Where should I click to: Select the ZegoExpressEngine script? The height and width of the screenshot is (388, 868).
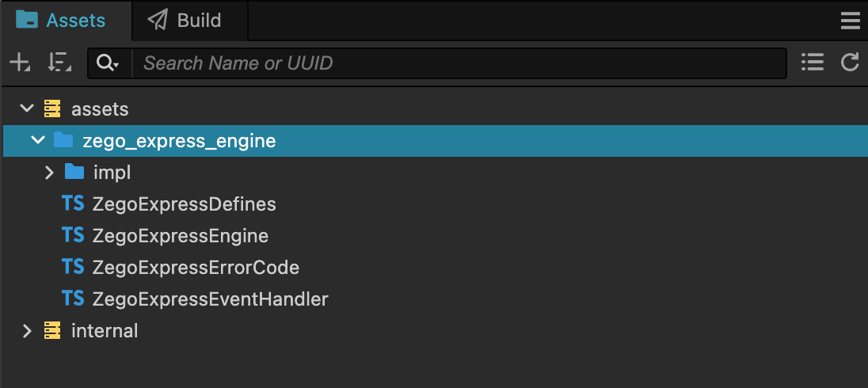180,236
